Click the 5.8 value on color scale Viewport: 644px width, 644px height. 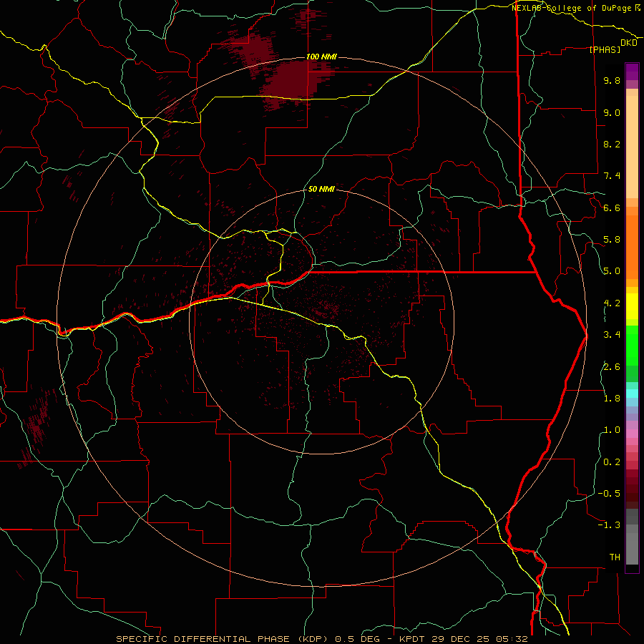(x=612, y=240)
